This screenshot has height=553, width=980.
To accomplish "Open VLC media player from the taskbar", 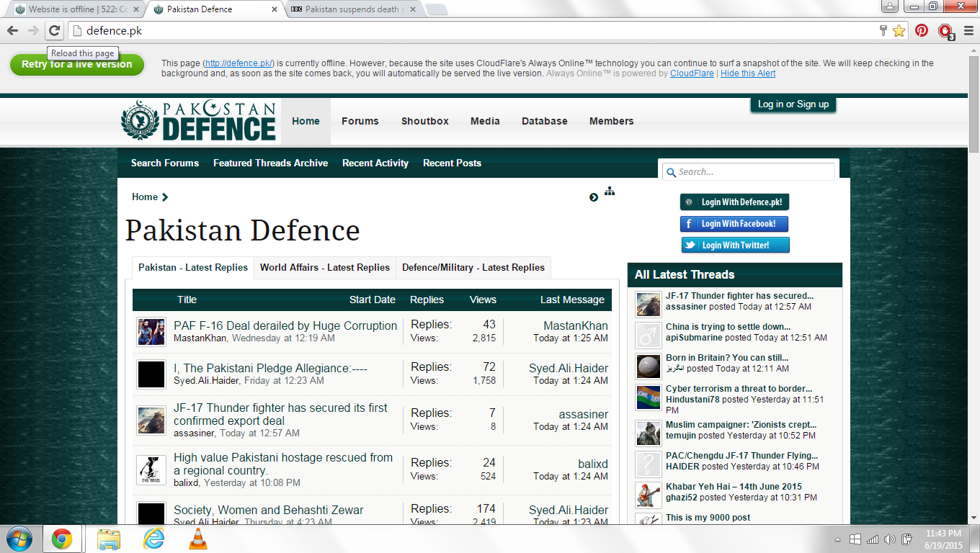I will (197, 539).
